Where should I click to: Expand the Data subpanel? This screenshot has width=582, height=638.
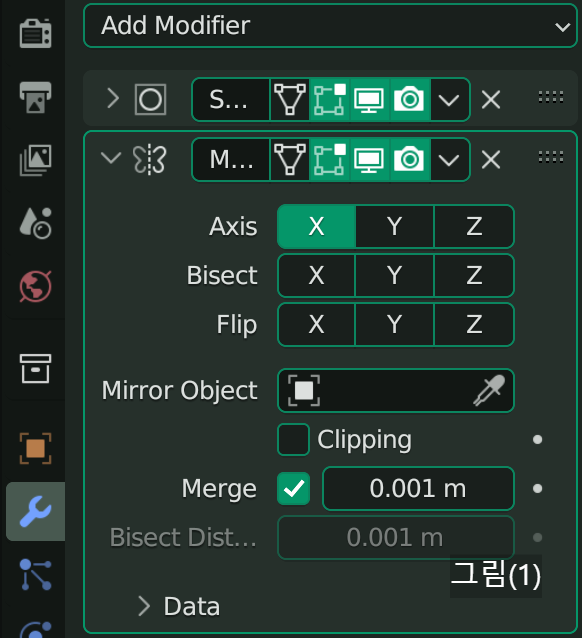pos(144,606)
